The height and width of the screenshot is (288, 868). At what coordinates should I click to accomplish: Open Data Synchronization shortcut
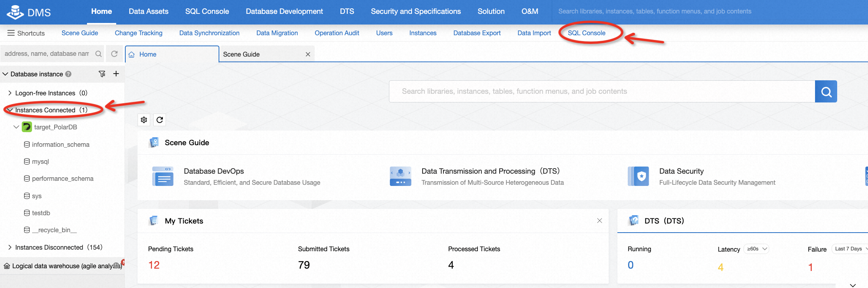(209, 33)
